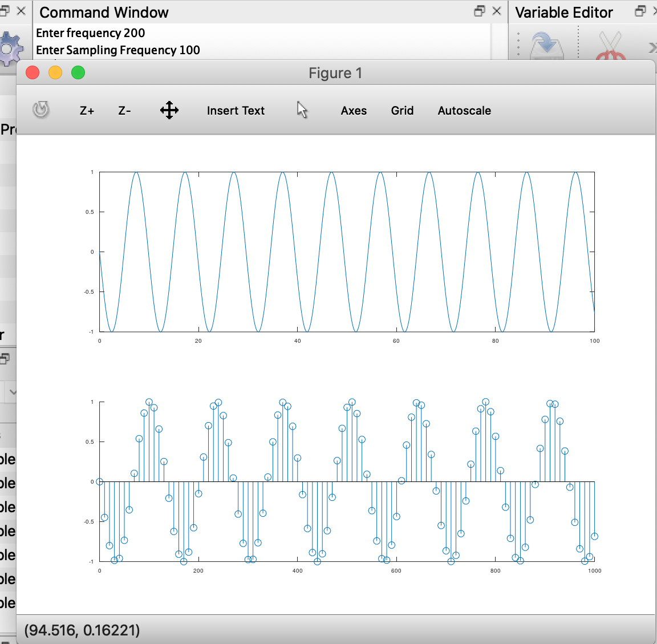Zoom out using the Z- tool
Screen dimensions: 657x644
124,111
